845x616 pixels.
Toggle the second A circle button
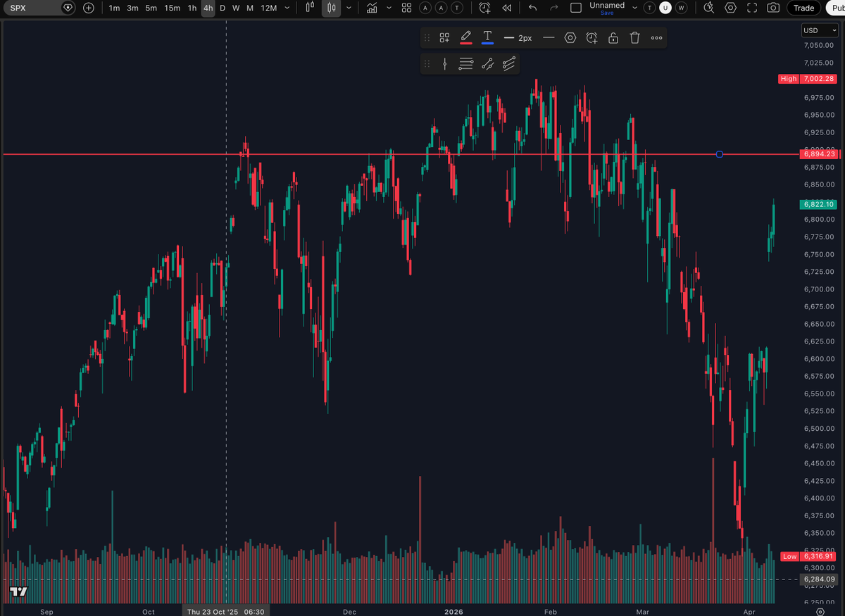(442, 8)
